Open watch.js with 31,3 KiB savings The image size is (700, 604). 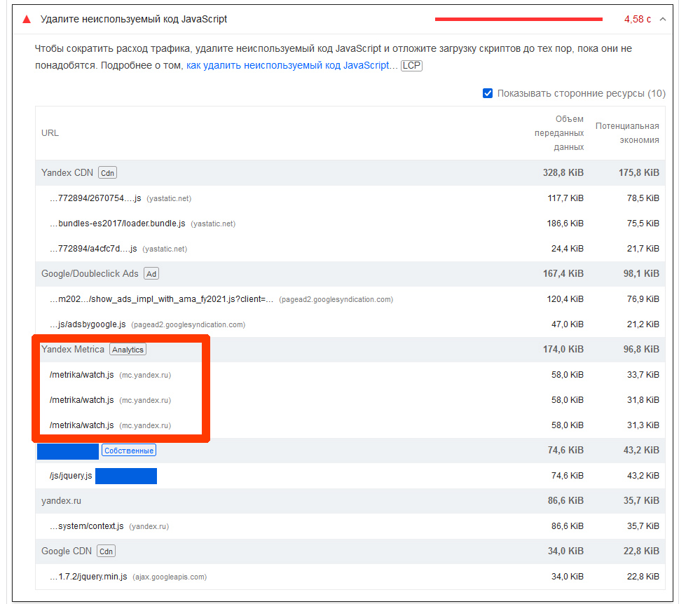pyautogui.click(x=82, y=425)
